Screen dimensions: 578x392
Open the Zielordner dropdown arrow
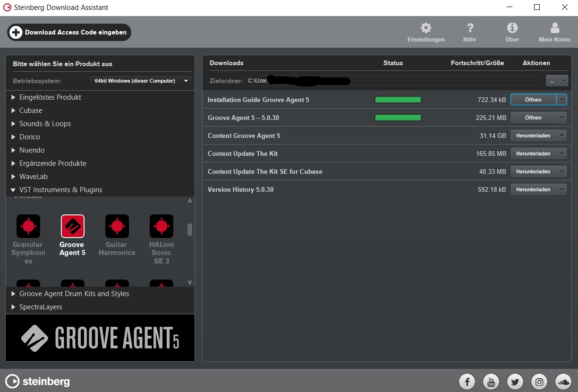562,81
